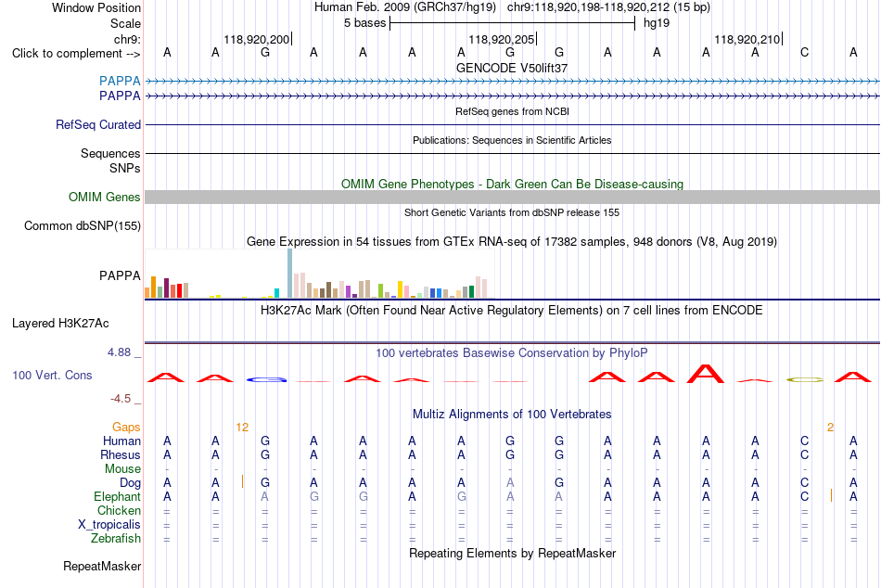Screen dimensions: 881x588
Task: Click 'Multiz Alignments of 100 Vertebrates' title
Action: 512,415
